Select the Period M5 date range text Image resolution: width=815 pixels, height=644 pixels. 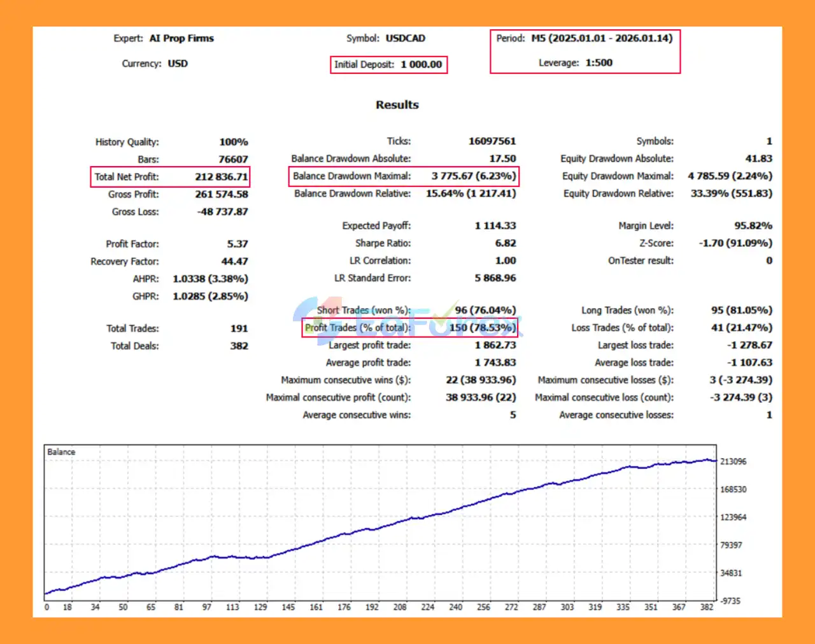point(602,38)
